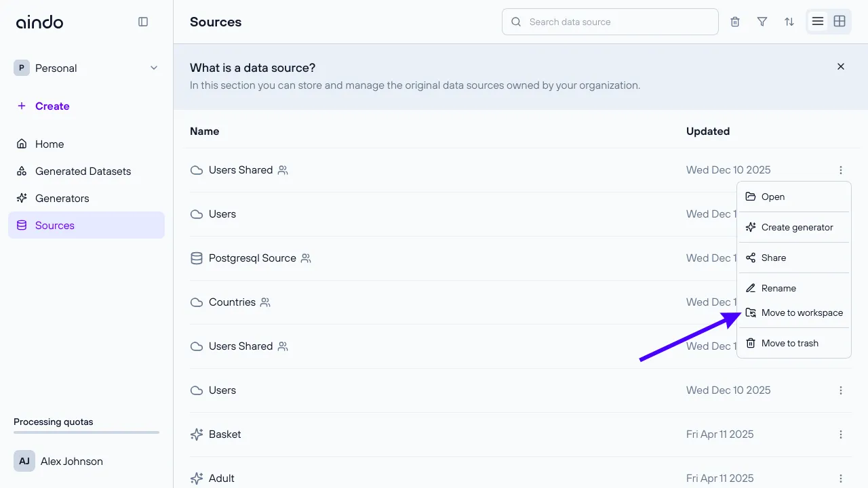Open the filter icon near the search bar
The image size is (868, 488).
[x=762, y=21]
